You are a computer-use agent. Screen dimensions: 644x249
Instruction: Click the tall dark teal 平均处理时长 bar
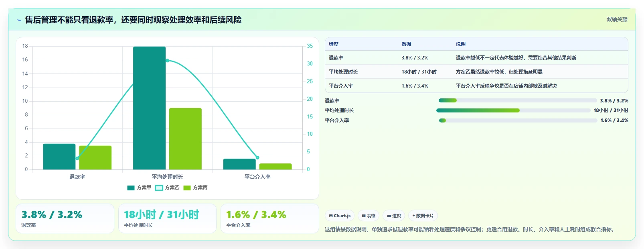(149, 108)
